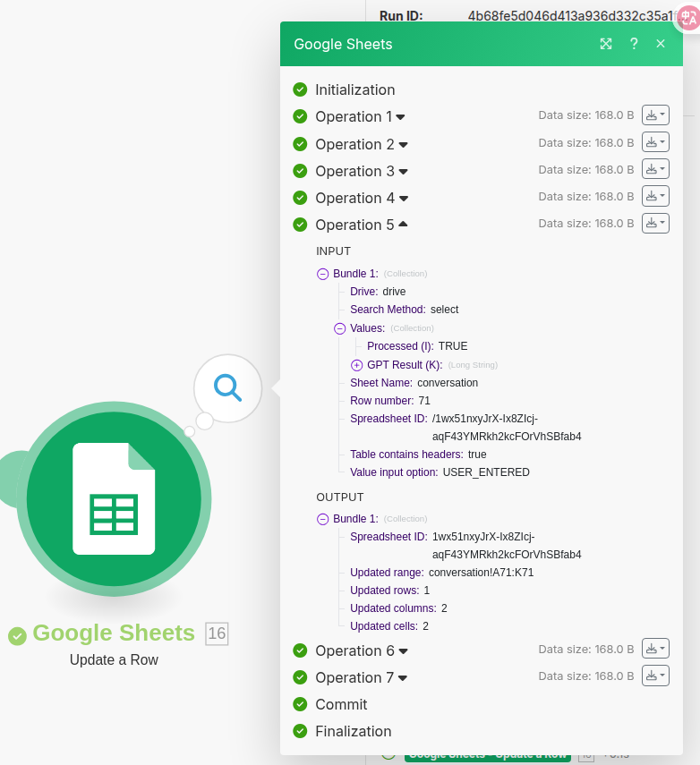Click the Initialization step label
This screenshot has height=765, width=700.
coord(354,89)
